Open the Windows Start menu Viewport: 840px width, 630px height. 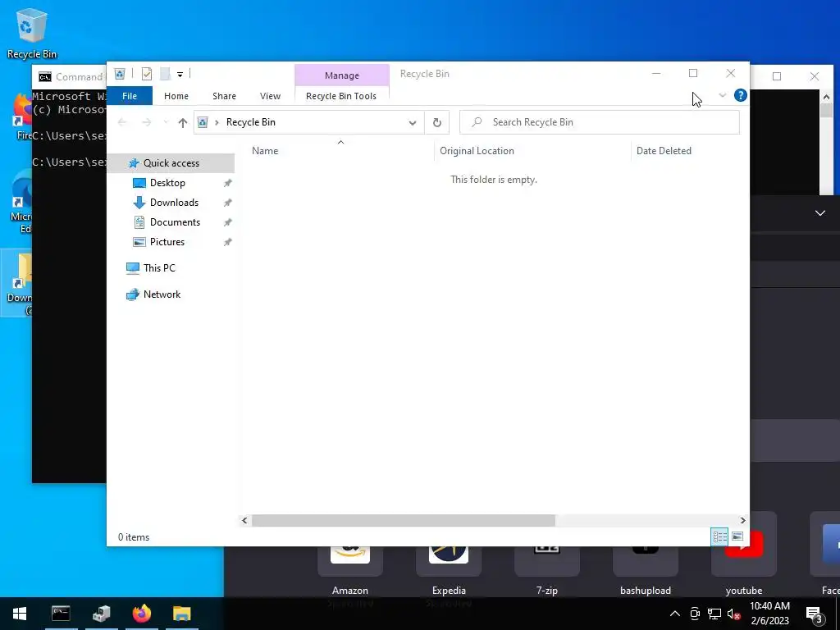pyautogui.click(x=20, y=614)
